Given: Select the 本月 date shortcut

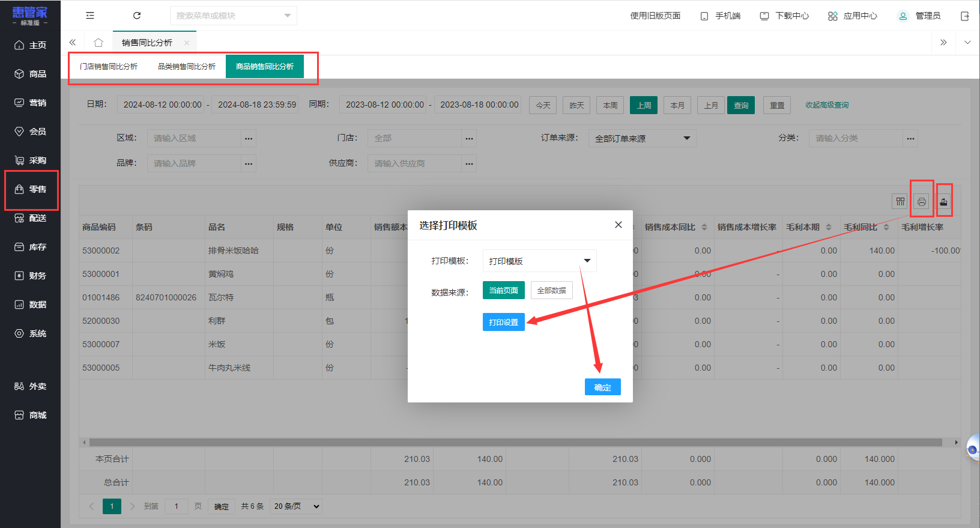Looking at the screenshot, I should pos(677,105).
